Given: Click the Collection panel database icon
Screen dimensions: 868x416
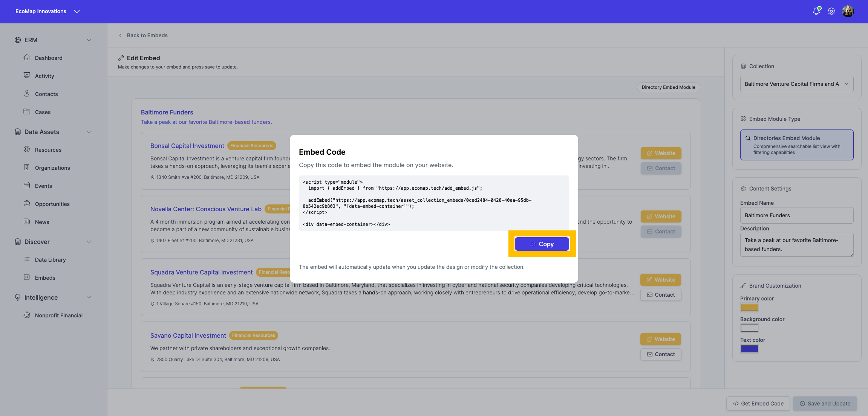Looking at the screenshot, I should coord(743,66).
